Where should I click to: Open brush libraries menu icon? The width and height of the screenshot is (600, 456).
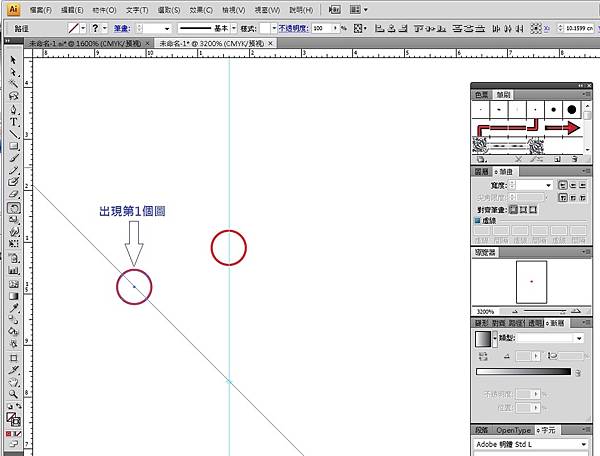[x=481, y=159]
